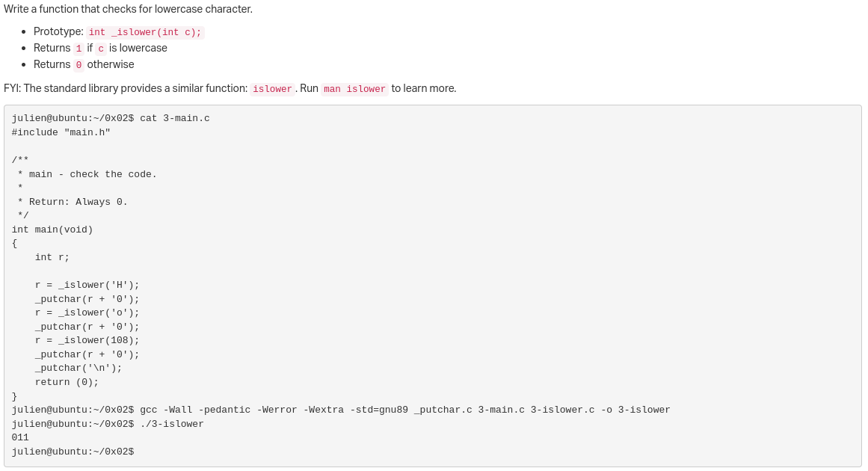Click the 'Returns 0 otherwise' bullet
Image resolution: width=868 pixels, height=471 pixels.
(84, 65)
